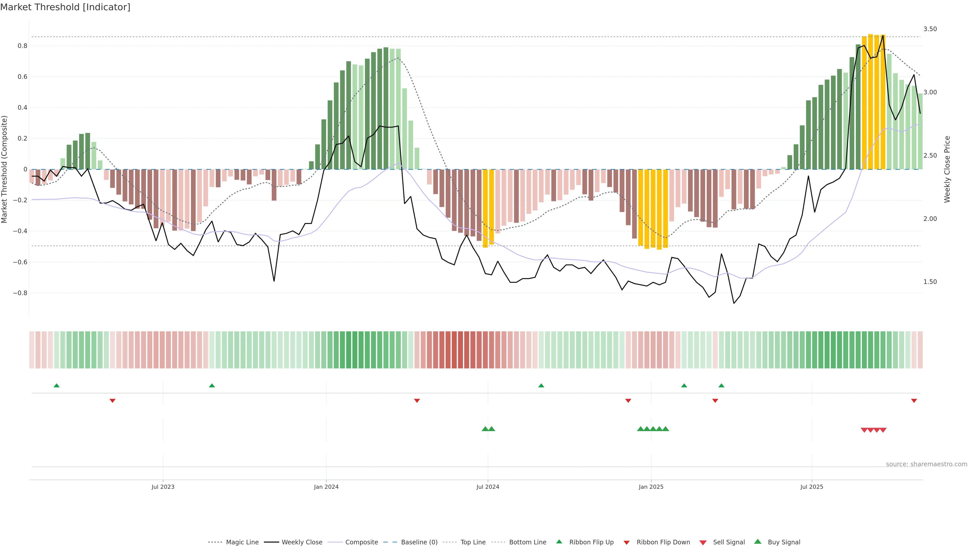Toggle the Composite legend entry
Image resolution: width=980 pixels, height=551 pixels.
click(x=361, y=542)
